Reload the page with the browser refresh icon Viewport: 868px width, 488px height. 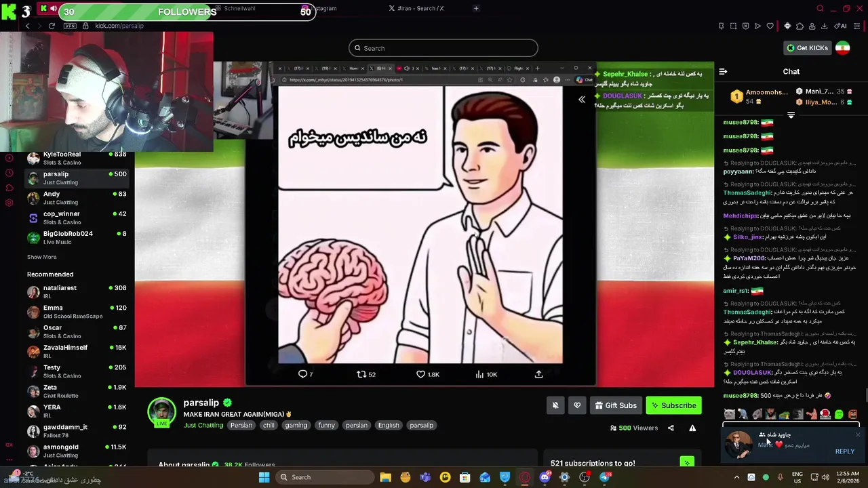(52, 26)
